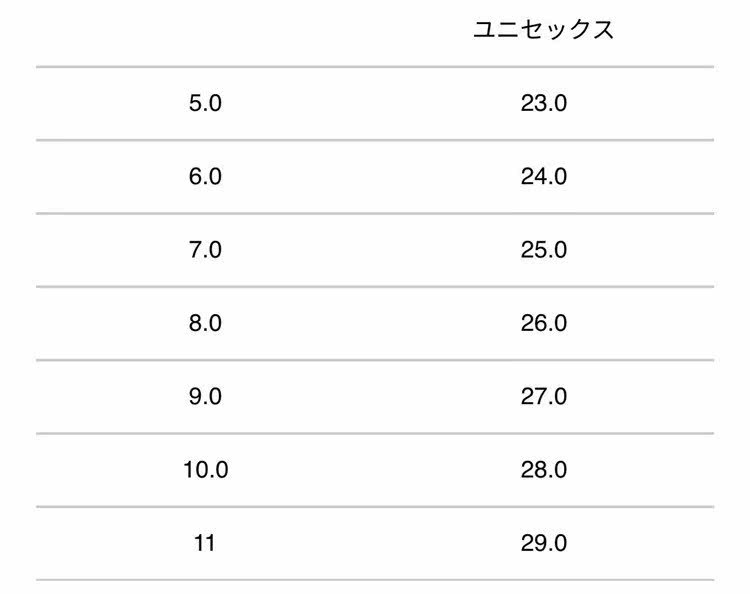Select the 8.0 size cell

pyautogui.click(x=205, y=323)
